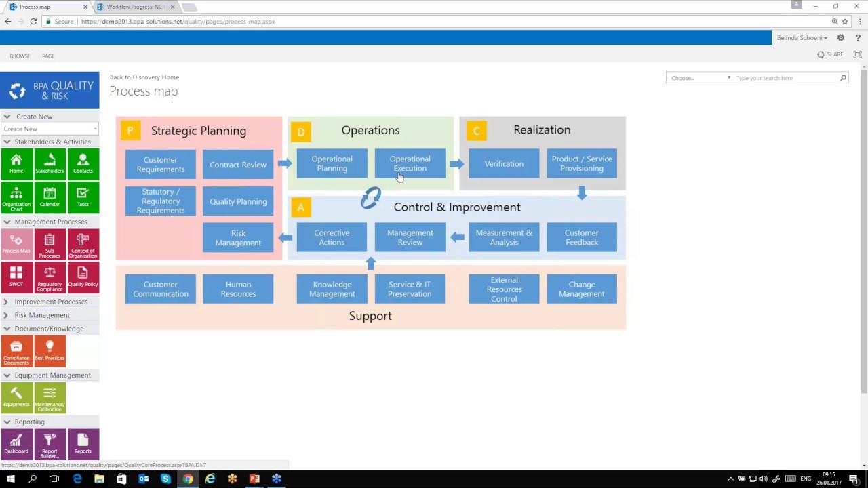Open the Customer Feedback process box
The image size is (868, 488).
tap(582, 237)
